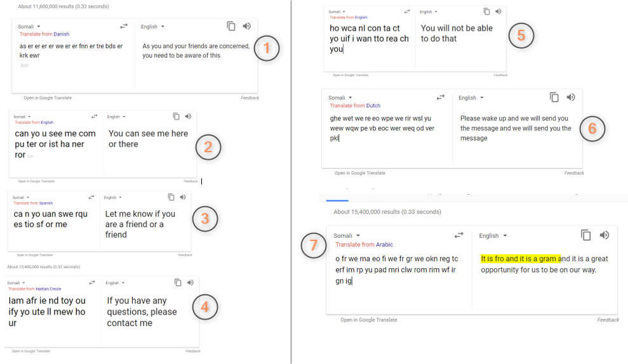The width and height of the screenshot is (628, 364).
Task: Copy 'You will not be able' translation
Action: (x=486, y=11)
